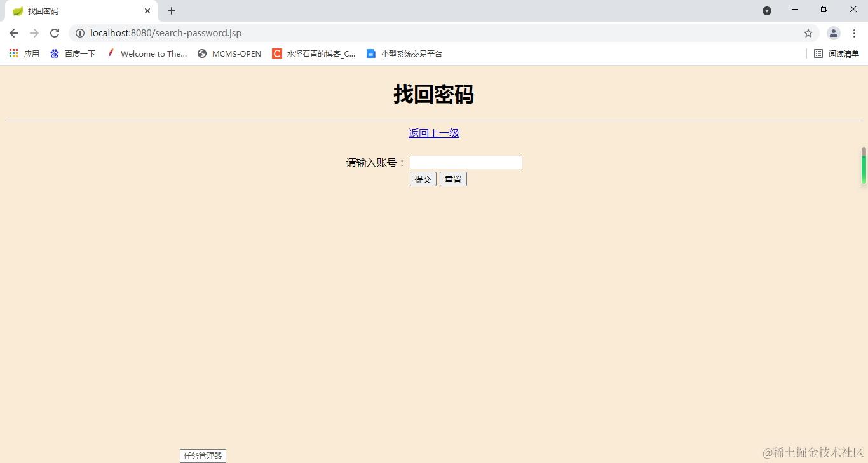Click the 返回上一级 link

coord(433,133)
